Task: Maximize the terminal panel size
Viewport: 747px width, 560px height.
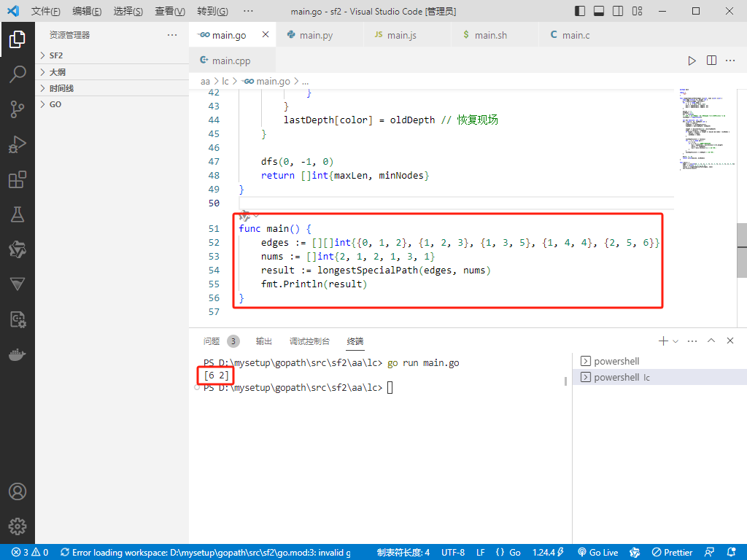Action: 711,341
